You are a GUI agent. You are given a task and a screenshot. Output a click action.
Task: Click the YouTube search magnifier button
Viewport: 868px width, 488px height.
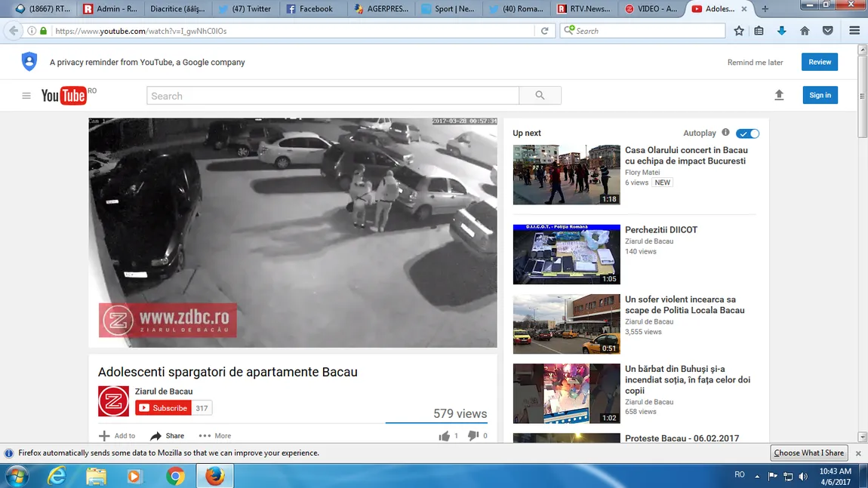click(540, 96)
